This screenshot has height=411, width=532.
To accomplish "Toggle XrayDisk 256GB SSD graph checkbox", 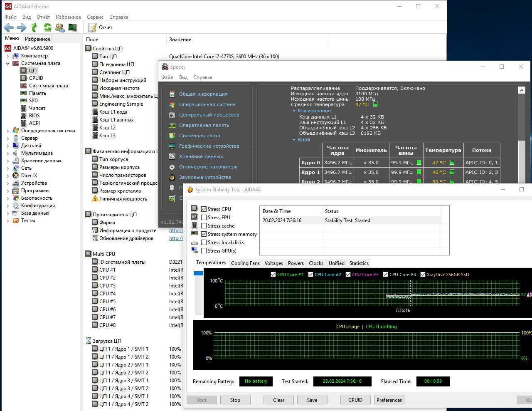I will click(423, 275).
